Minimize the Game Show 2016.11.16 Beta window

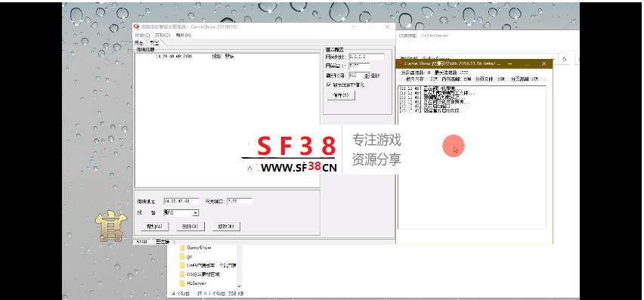pos(509,63)
